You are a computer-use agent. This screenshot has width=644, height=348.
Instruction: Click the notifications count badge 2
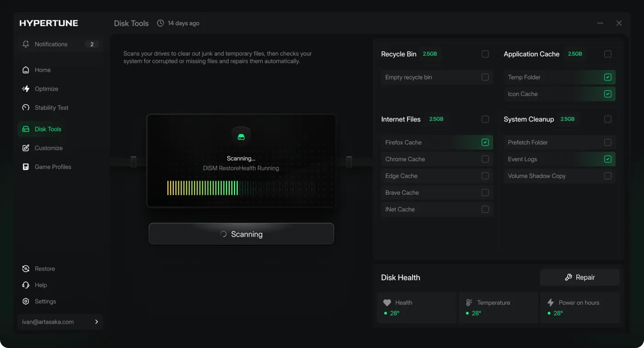click(92, 44)
